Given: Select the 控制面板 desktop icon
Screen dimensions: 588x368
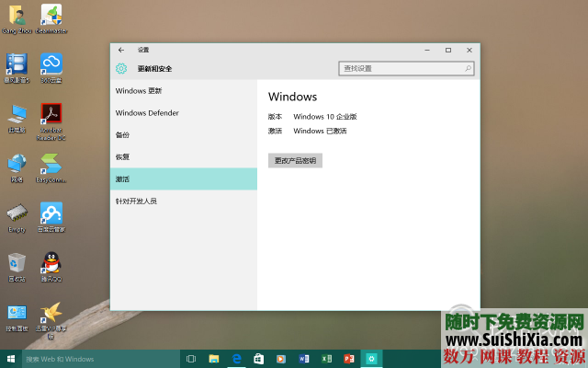Looking at the screenshot, I should click(17, 317).
